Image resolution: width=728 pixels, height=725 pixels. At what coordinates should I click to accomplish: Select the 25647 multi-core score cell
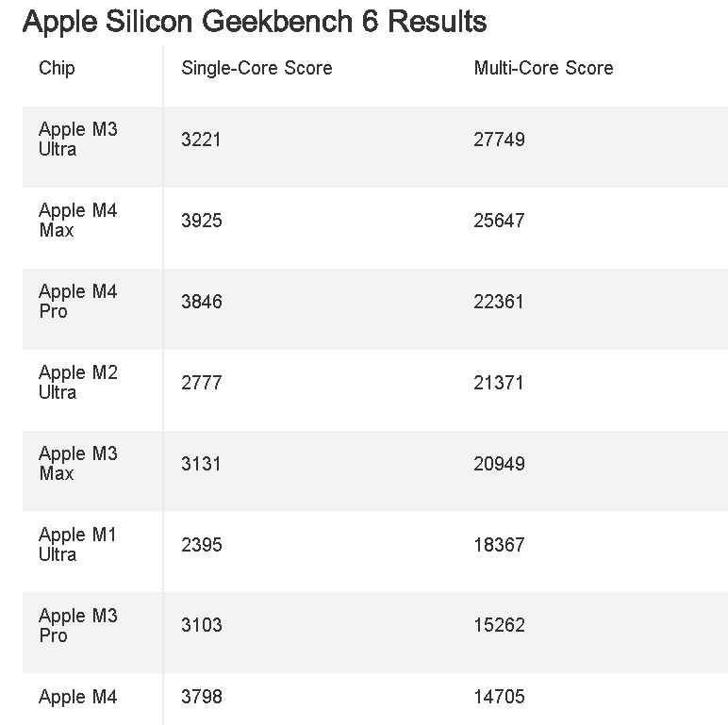(x=499, y=221)
